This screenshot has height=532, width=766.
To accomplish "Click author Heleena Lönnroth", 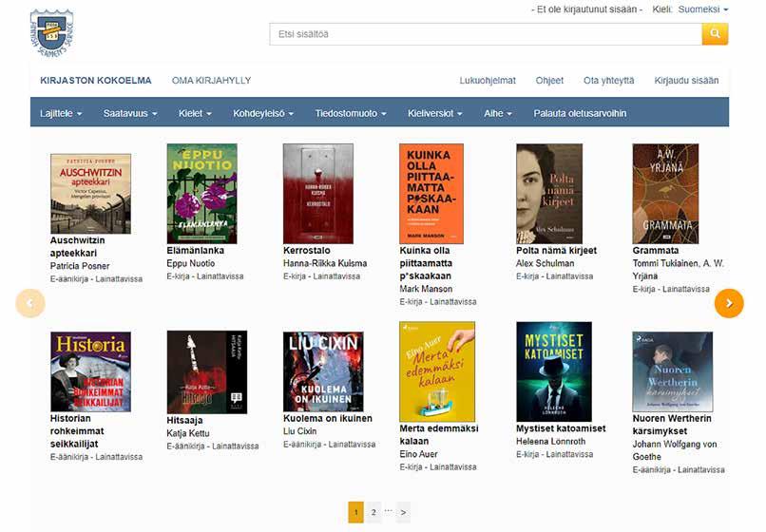I will pyautogui.click(x=551, y=442).
